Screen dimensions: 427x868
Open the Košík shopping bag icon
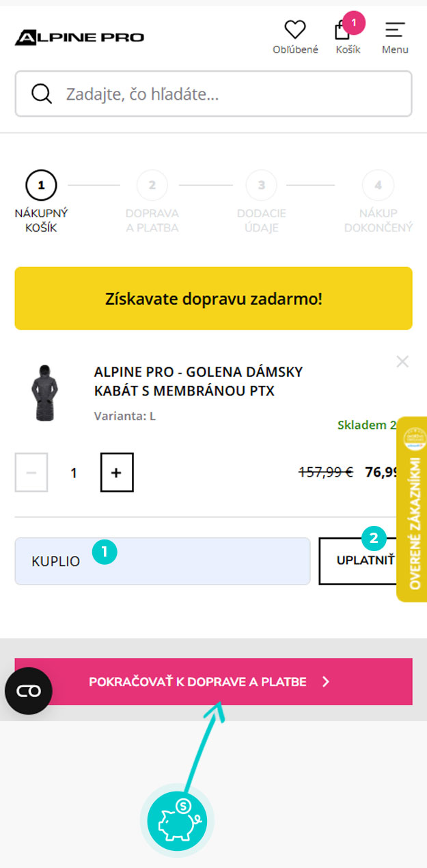[342, 31]
